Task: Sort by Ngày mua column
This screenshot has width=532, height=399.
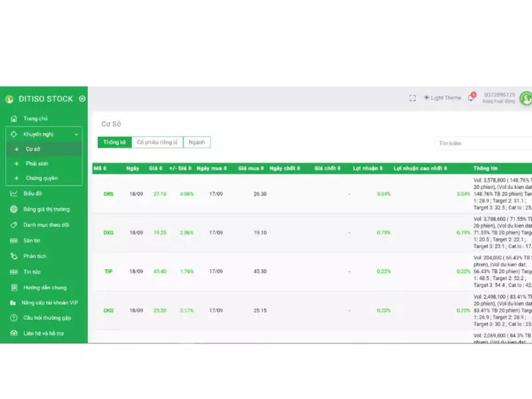Action: [212, 169]
